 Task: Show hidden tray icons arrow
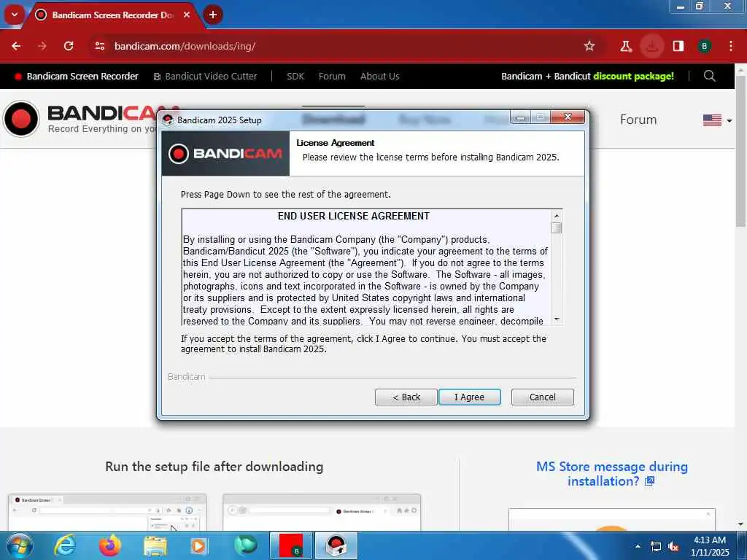click(x=638, y=546)
